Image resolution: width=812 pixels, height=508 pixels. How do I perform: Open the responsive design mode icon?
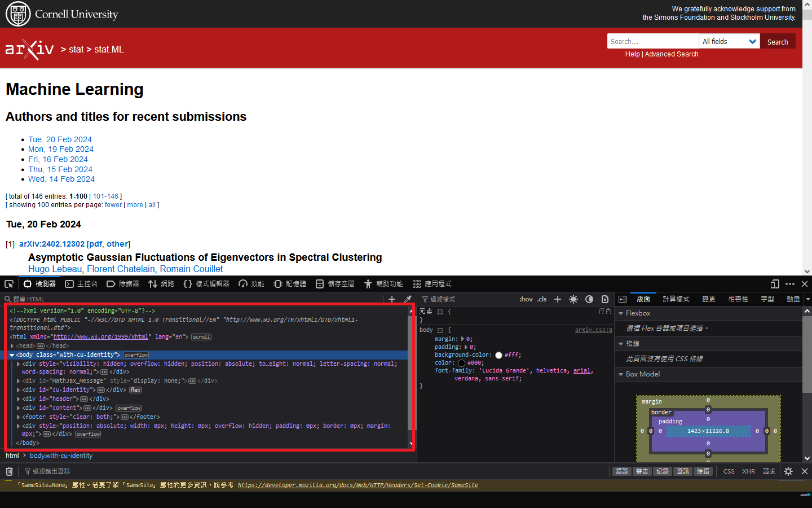coord(775,284)
